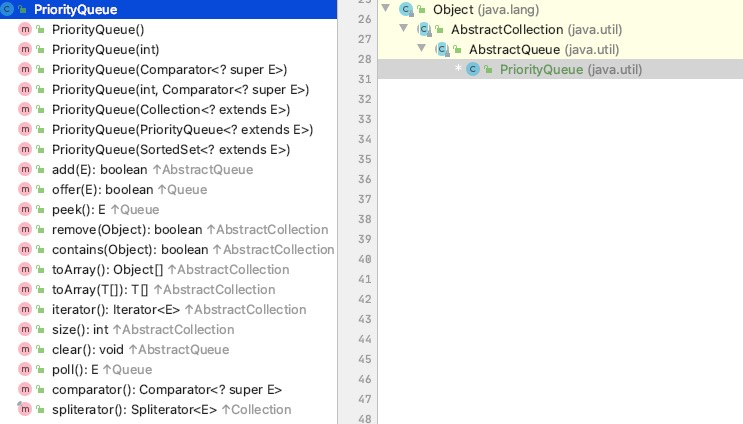
Task: Collapse the AbstractCollection tree node arrow
Action: point(403,29)
